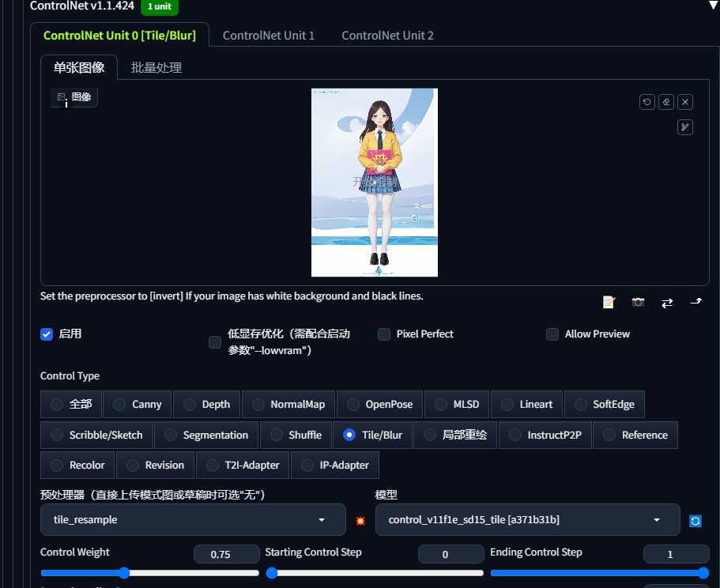
Task: Select the Revision control type
Action: [155, 465]
